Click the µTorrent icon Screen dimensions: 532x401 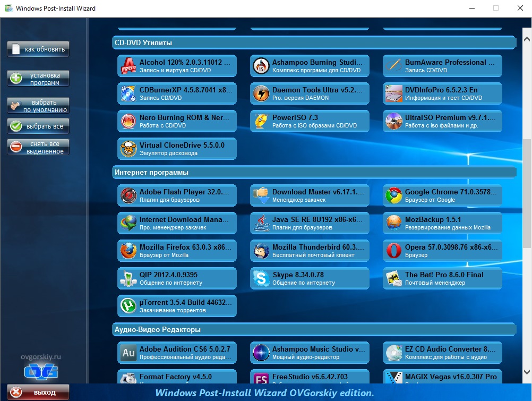(x=128, y=306)
